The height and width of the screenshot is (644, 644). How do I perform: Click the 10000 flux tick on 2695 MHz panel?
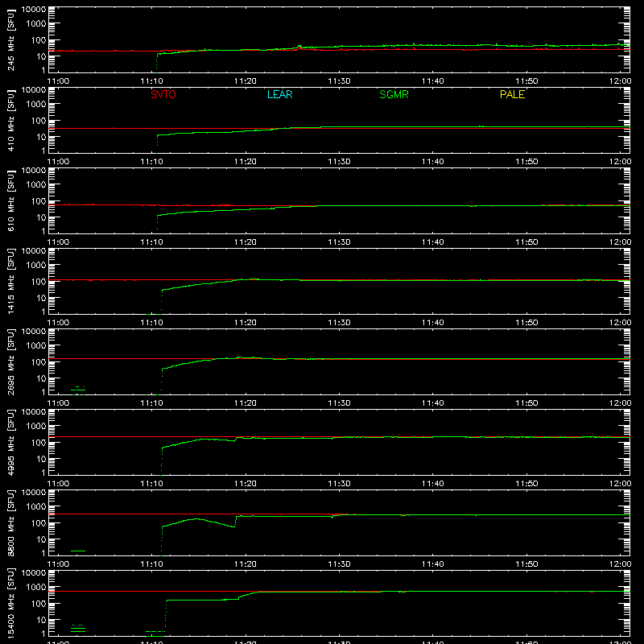pyautogui.click(x=34, y=332)
